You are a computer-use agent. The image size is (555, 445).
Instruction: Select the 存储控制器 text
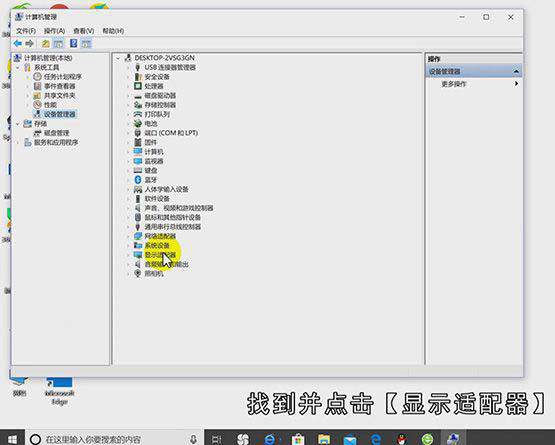(x=160, y=105)
